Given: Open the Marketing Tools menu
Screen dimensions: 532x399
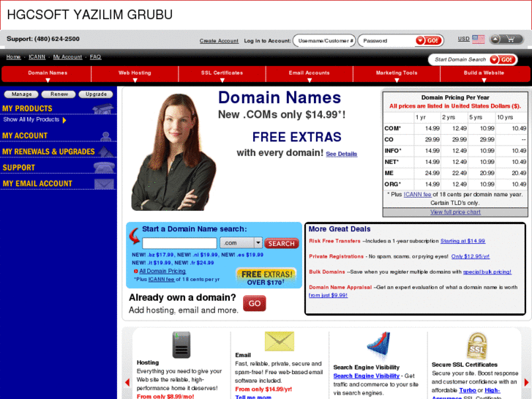Looking at the screenshot, I should [x=397, y=75].
